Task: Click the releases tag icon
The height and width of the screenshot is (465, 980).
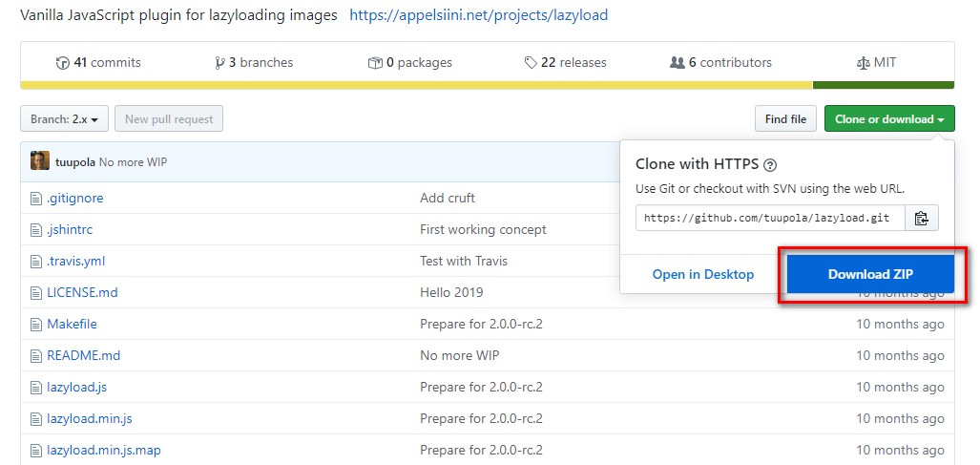Action: (531, 62)
